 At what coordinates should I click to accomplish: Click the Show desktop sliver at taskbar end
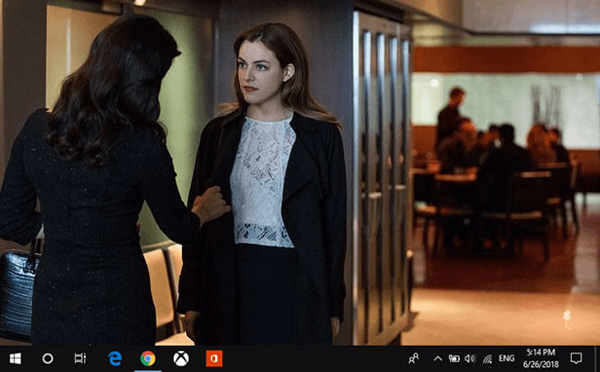point(597,359)
